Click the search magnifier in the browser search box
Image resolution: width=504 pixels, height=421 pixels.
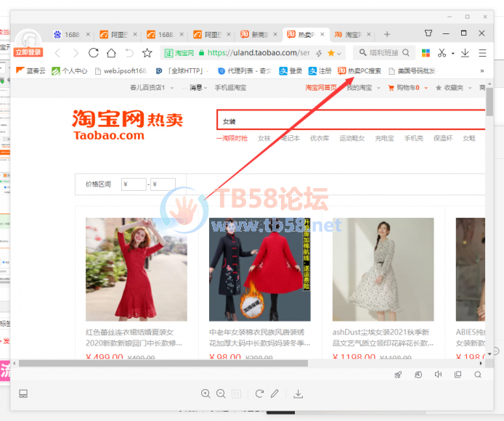click(406, 53)
